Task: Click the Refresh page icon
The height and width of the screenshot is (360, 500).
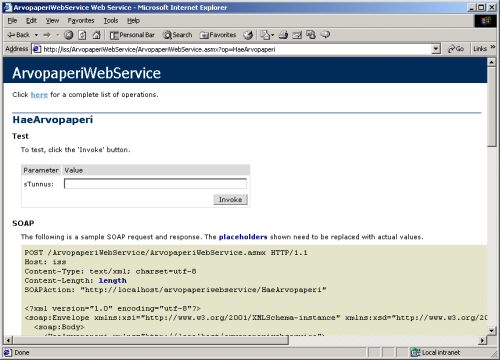Action: [x=82, y=35]
